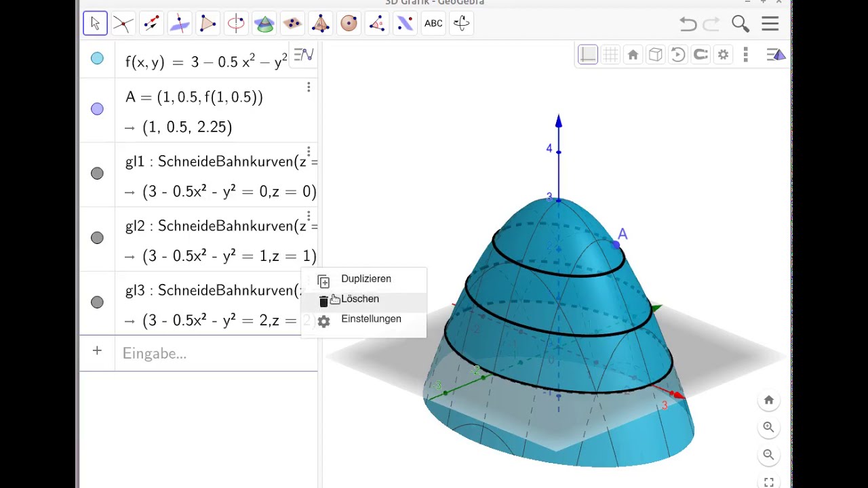Select the Perpendicular Line tool
Screen dimensions: 868x488
tap(180, 24)
